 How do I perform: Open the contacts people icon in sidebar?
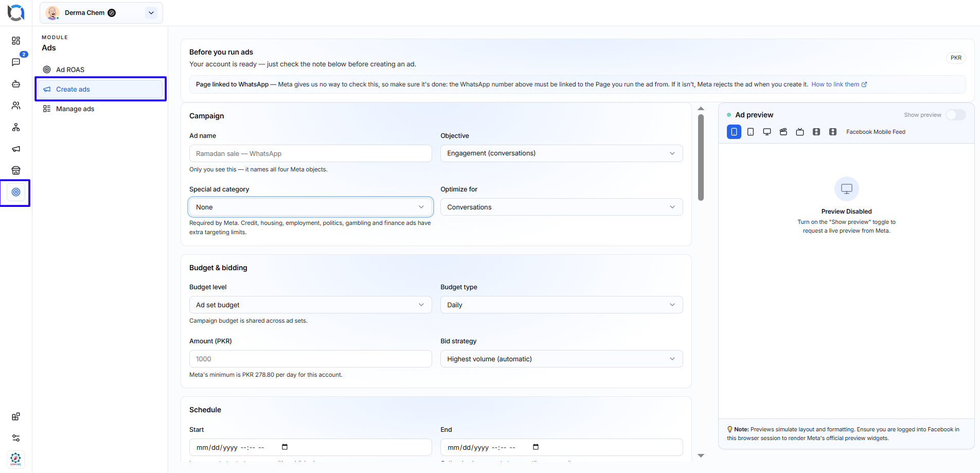point(16,106)
